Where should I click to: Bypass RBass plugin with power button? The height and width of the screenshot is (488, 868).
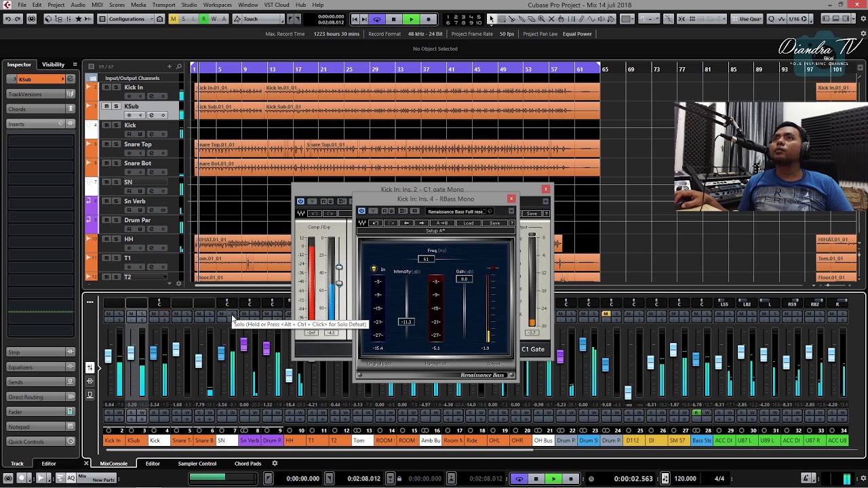(361, 211)
